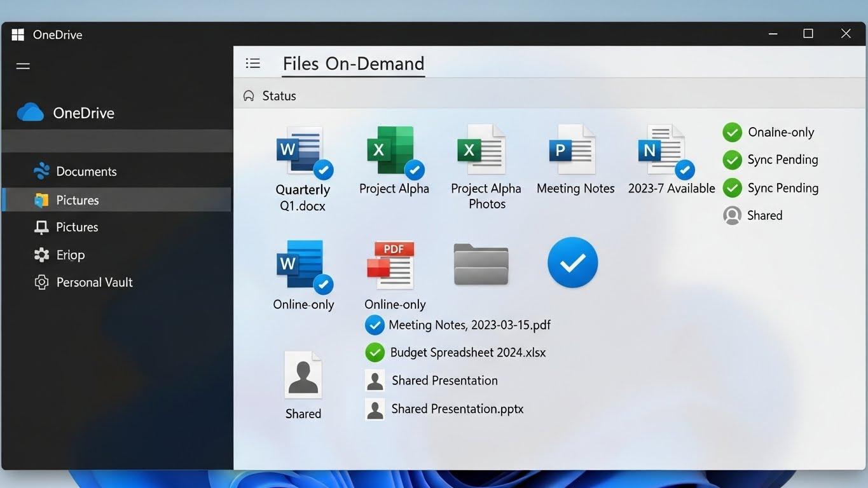Open Shared Presentation.pptx from the list
The image size is (868, 488).
(457, 409)
